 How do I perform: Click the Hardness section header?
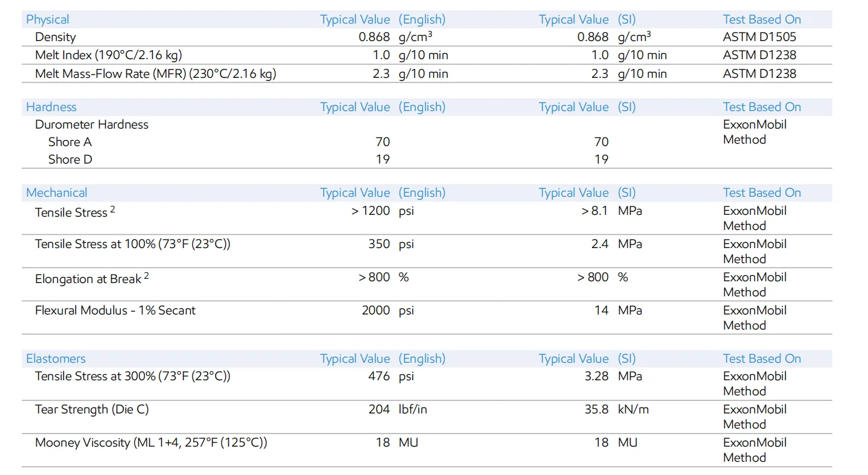pos(51,107)
